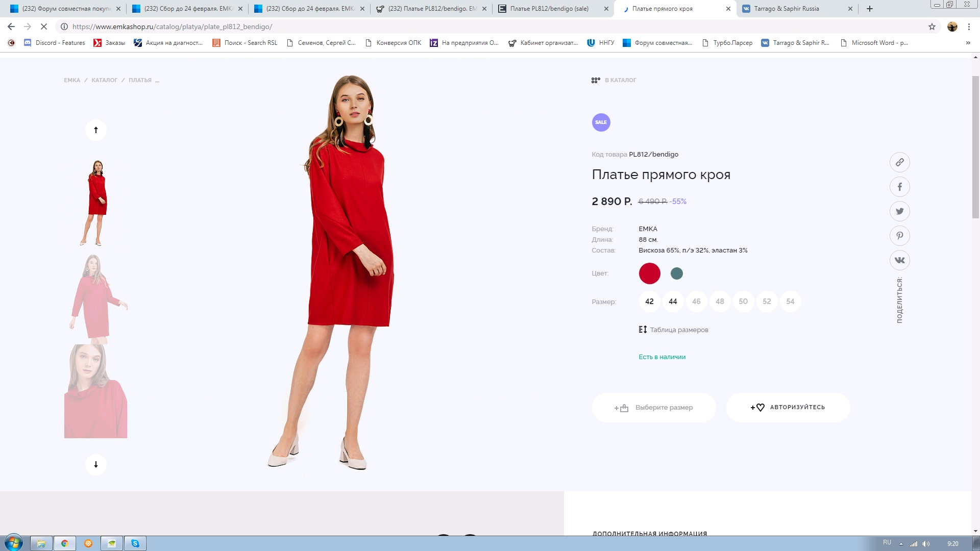
Task: Choose size 46 option
Action: [696, 302]
